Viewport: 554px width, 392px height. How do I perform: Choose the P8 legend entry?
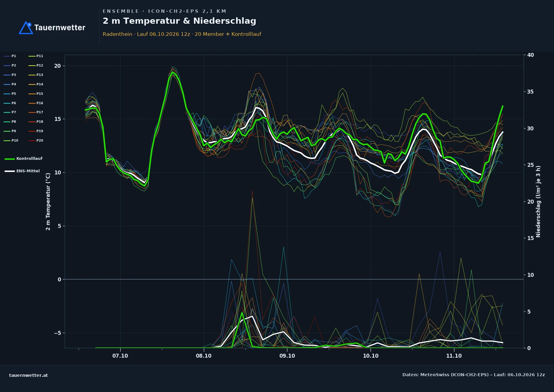coord(10,122)
